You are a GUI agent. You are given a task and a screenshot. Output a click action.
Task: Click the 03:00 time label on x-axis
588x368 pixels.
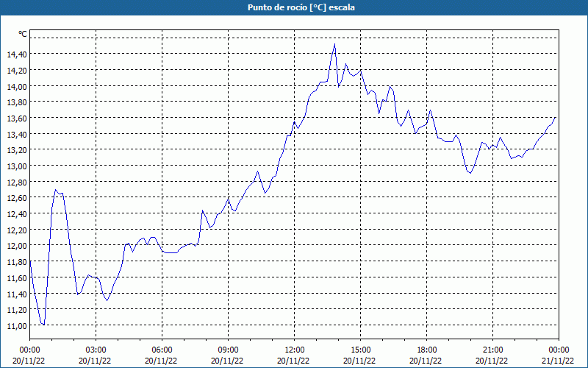pos(96,350)
